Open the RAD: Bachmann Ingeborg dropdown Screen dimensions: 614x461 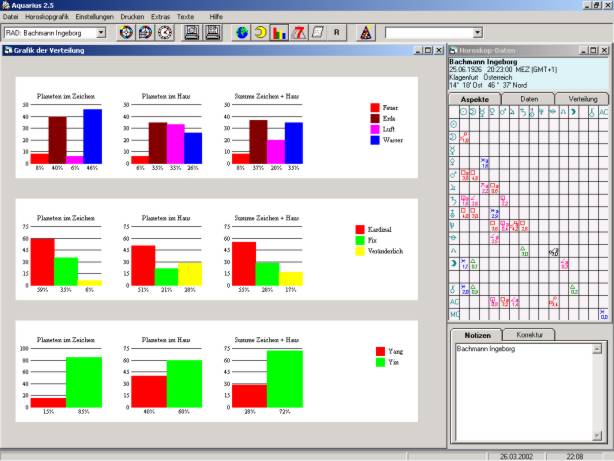[x=101, y=32]
